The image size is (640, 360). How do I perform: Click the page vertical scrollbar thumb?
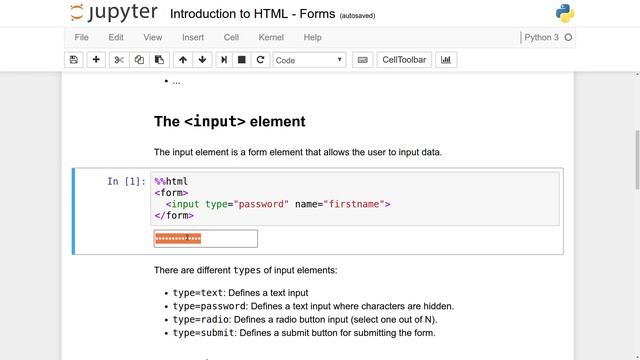pos(637,159)
